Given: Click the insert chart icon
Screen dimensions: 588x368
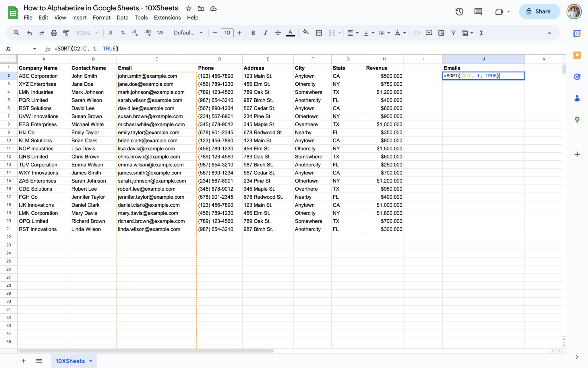Looking at the screenshot, I should 441,33.
